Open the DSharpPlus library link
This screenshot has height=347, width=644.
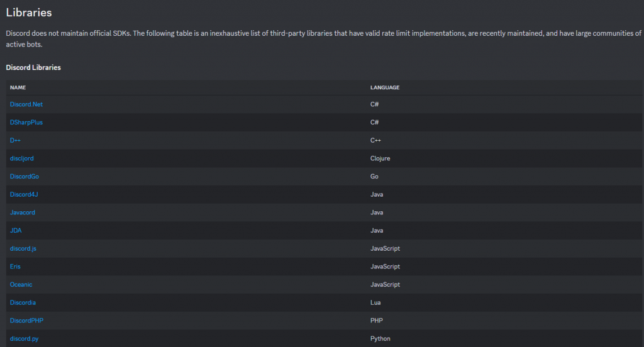(x=26, y=123)
